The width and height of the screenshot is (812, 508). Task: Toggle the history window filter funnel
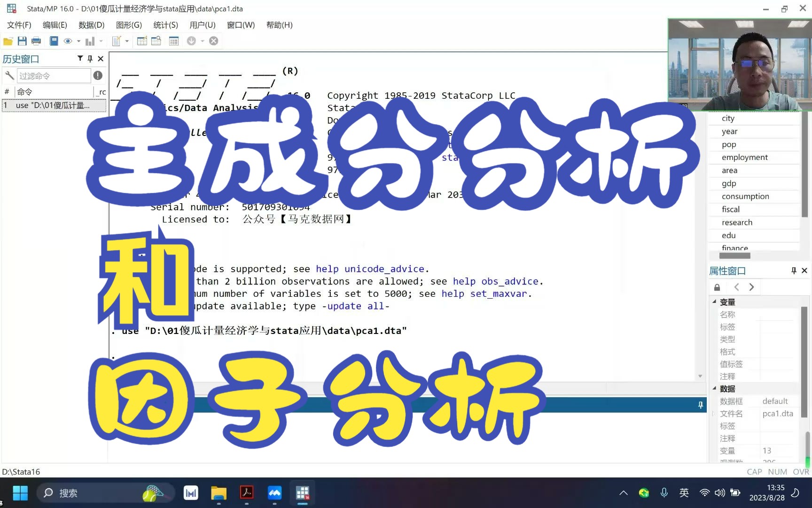[x=80, y=58]
